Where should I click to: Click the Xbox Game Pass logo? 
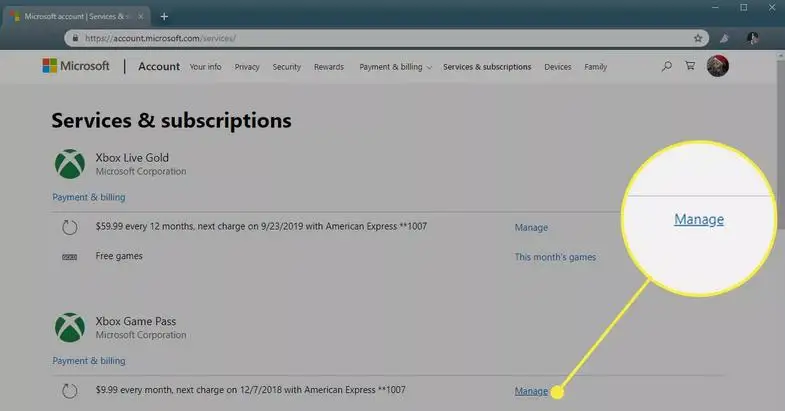[70, 328]
